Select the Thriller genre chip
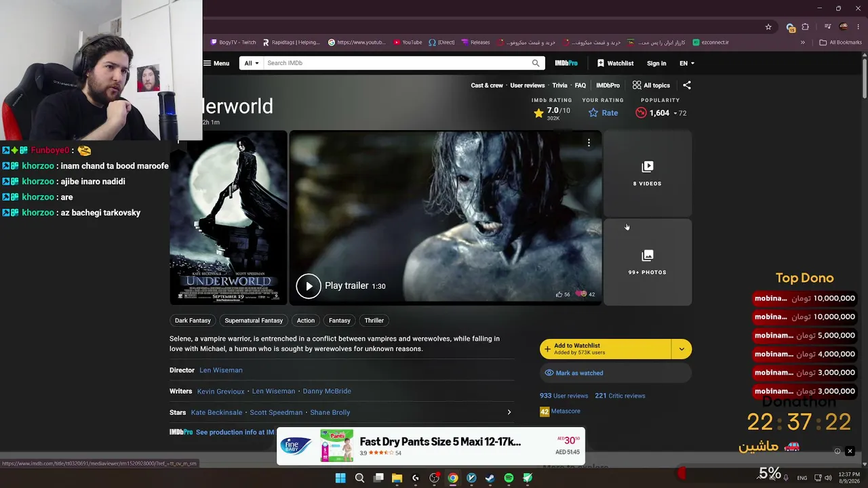868x488 pixels. pos(374,321)
